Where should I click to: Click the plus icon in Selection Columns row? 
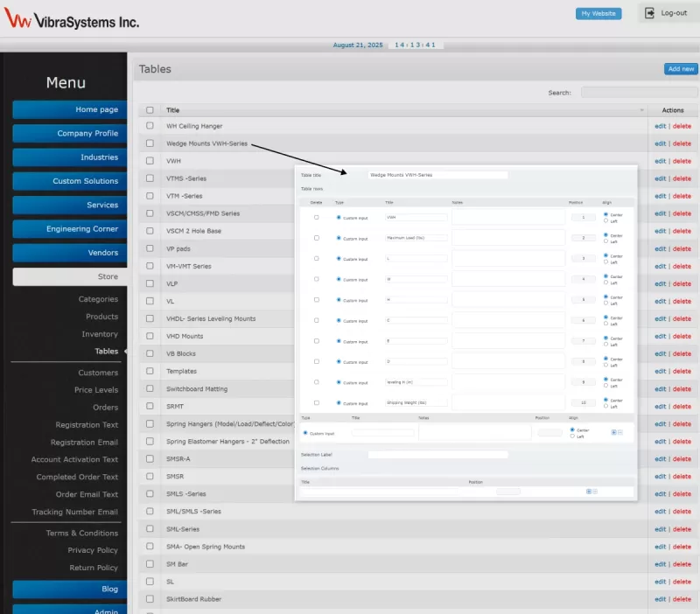(x=588, y=492)
